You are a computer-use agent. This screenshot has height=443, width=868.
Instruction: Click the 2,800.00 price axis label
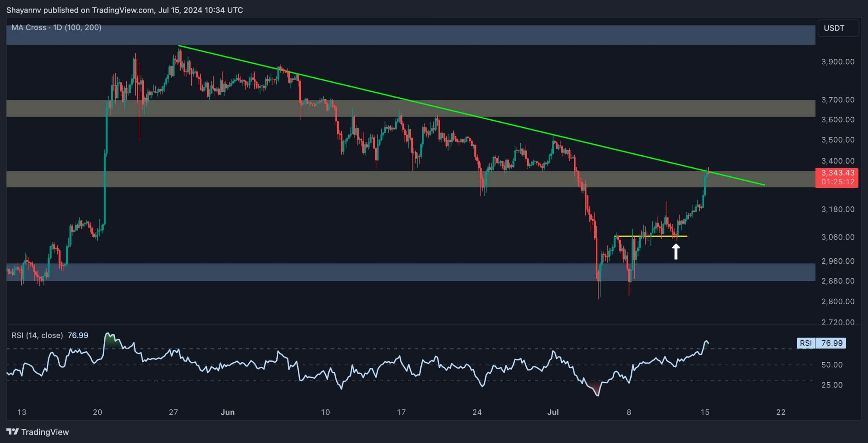(838, 301)
